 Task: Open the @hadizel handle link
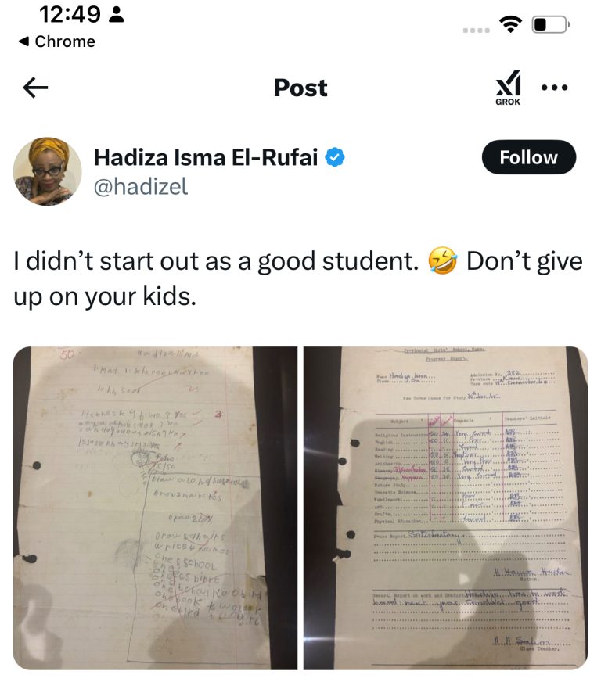pos(141,186)
